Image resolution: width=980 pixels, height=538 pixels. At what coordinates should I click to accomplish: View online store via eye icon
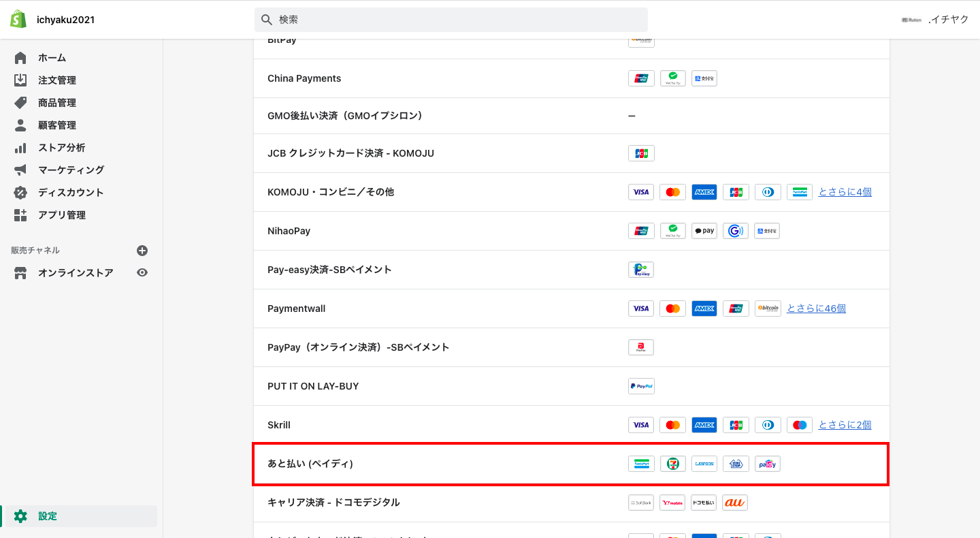pyautogui.click(x=142, y=272)
